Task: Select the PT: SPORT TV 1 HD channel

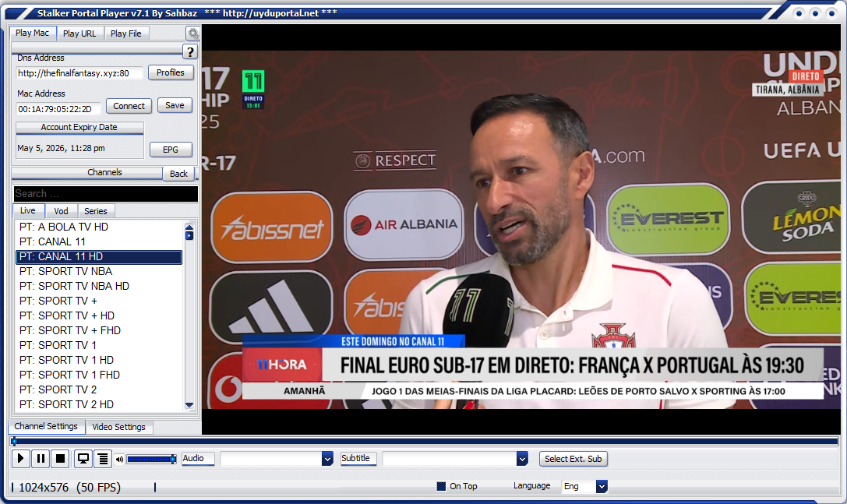Action: [99, 360]
